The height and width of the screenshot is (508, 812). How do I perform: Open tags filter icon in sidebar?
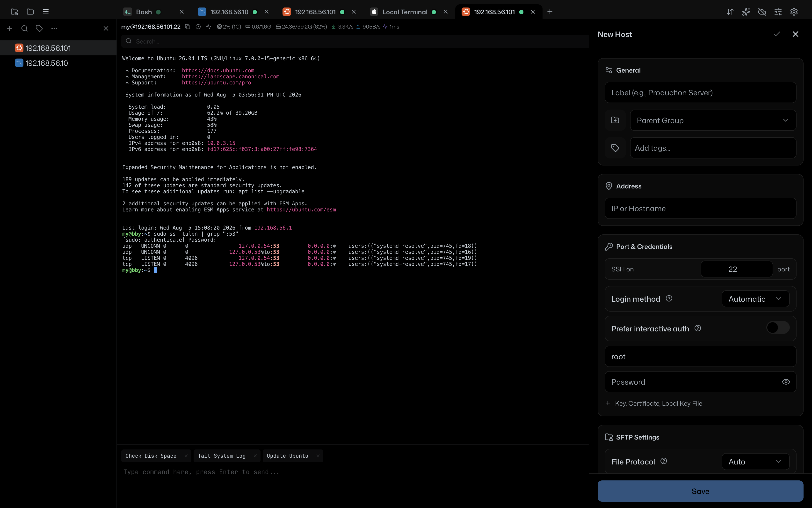point(39,29)
